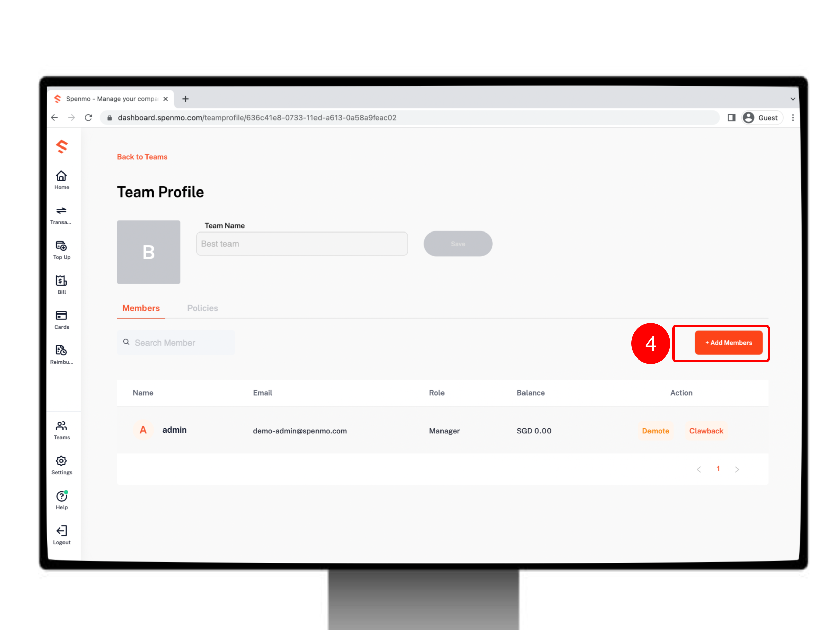840x634 pixels.
Task: Click previous page arrow in pagination
Action: [699, 469]
